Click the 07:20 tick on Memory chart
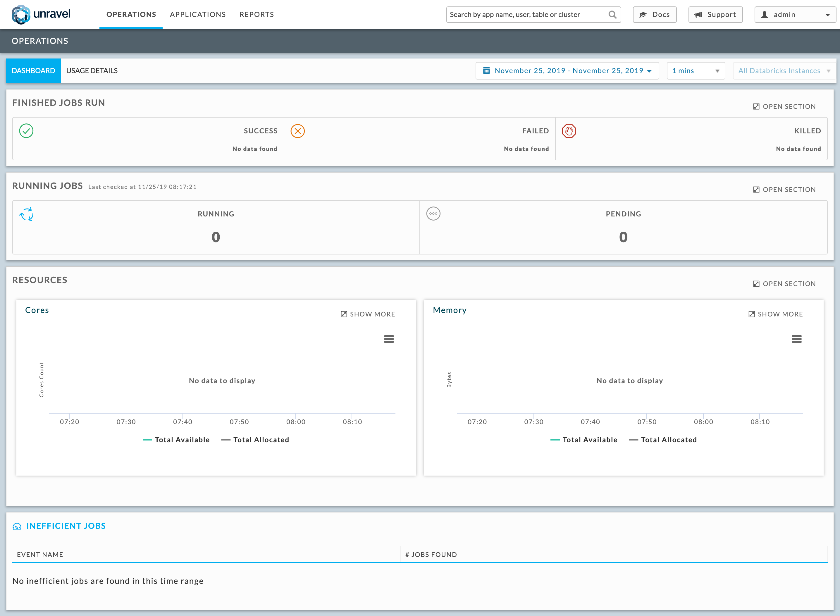840x616 pixels. click(x=477, y=422)
